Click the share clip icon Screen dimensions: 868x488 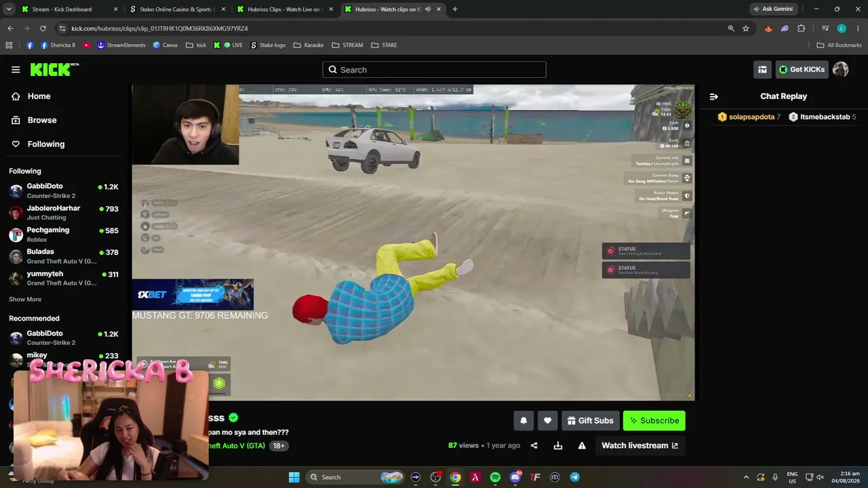[534, 445]
